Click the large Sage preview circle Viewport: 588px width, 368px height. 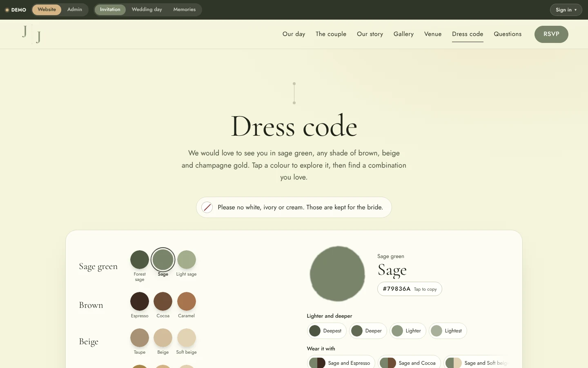(337, 274)
